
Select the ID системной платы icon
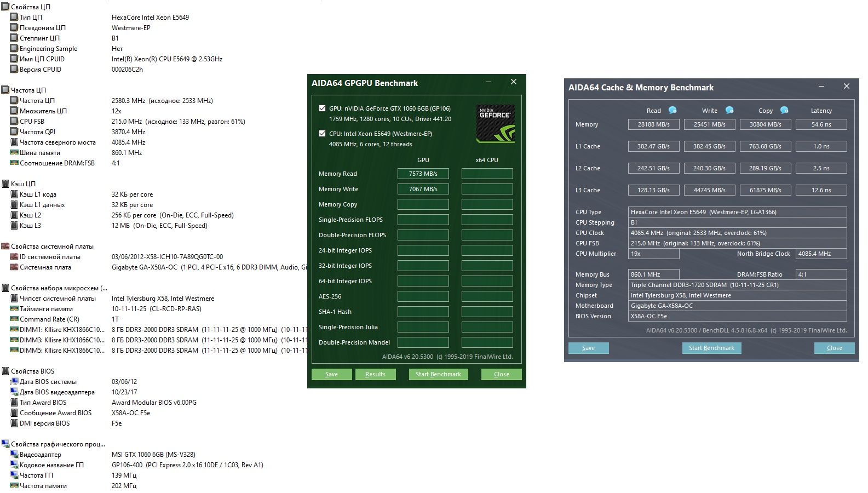pos(14,256)
